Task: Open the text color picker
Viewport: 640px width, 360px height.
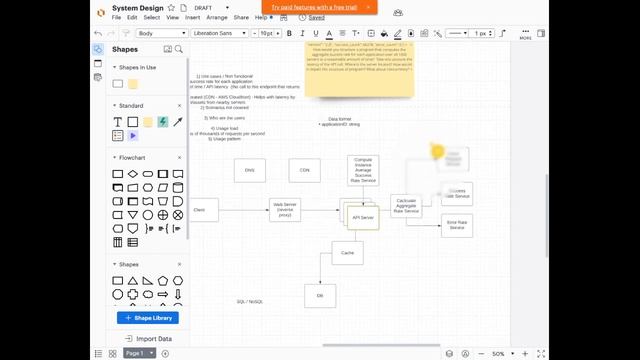Action: pos(329,33)
